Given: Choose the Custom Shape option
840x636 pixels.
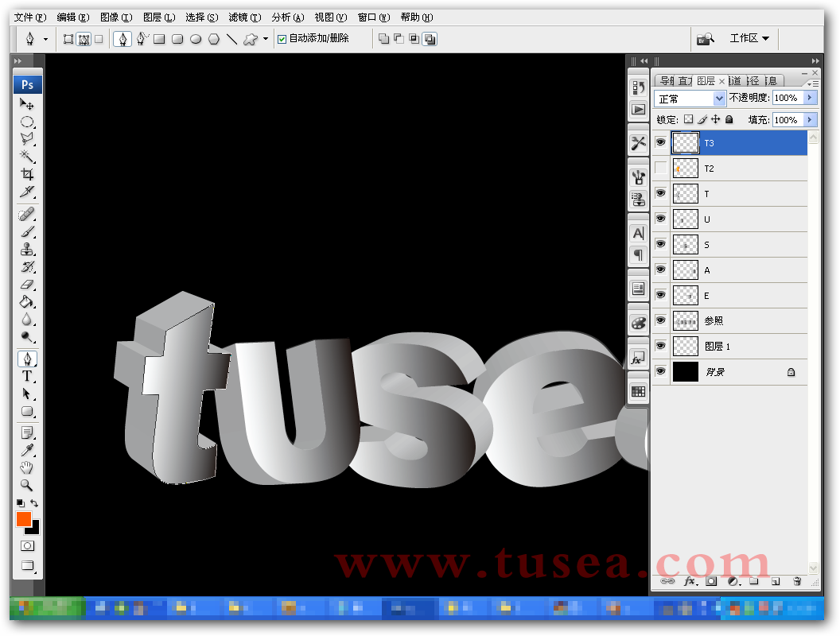Looking at the screenshot, I should (251, 39).
